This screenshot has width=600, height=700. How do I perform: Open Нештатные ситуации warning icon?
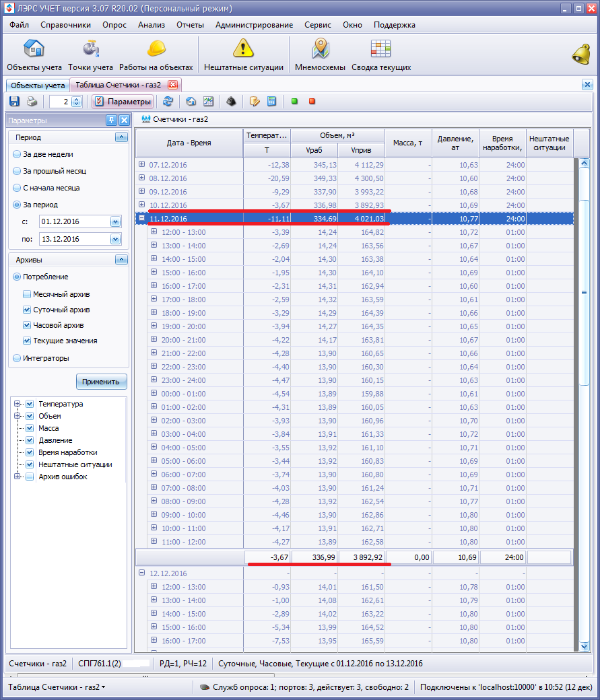[x=243, y=50]
